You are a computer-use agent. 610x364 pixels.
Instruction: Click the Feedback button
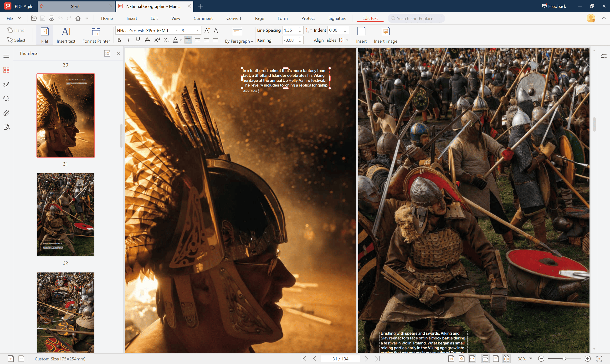point(554,6)
